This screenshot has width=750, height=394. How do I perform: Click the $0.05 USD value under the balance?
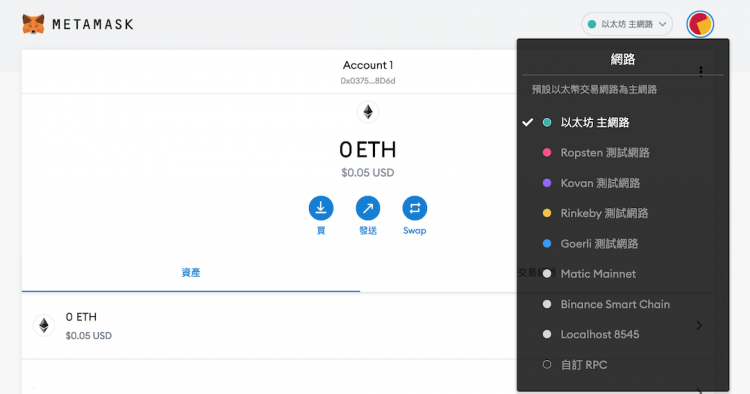tap(368, 173)
